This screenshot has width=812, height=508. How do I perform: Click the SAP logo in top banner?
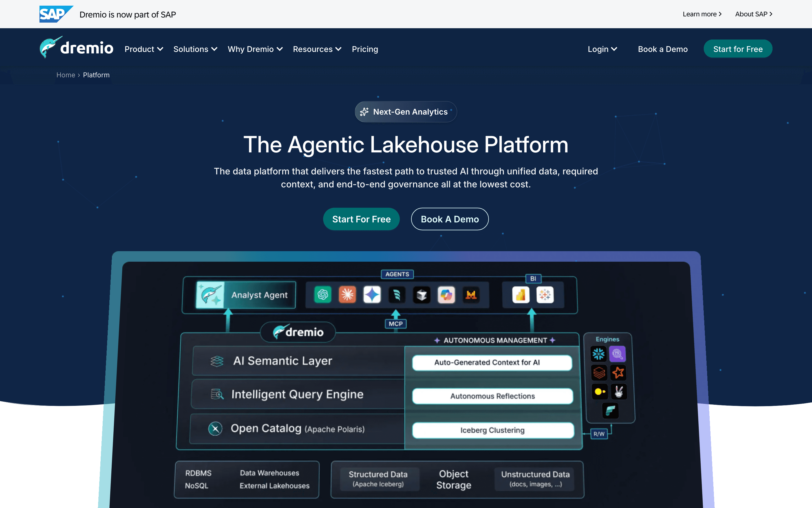click(x=56, y=14)
